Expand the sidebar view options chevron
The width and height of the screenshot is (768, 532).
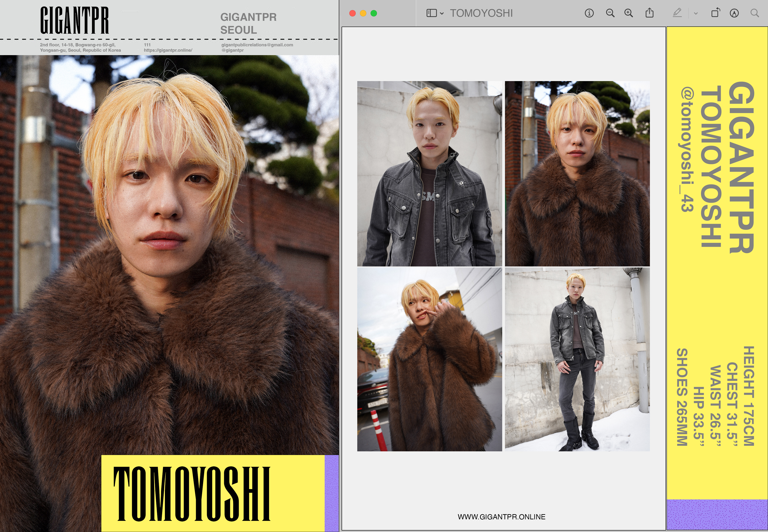tap(442, 14)
